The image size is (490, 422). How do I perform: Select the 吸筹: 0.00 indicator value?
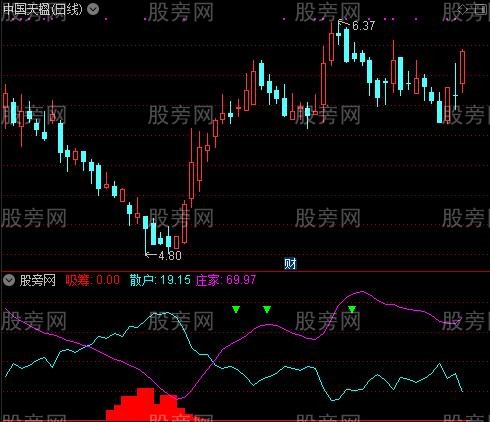point(92,280)
